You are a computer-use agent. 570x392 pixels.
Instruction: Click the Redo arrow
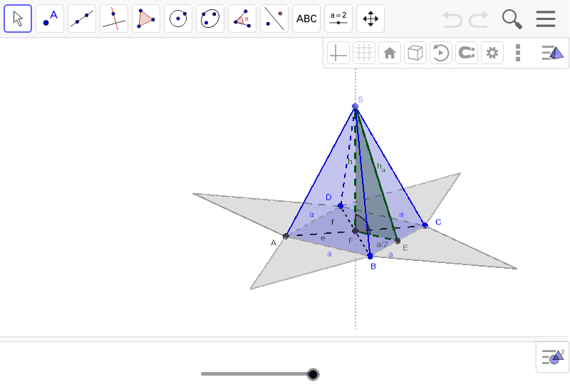(x=478, y=19)
